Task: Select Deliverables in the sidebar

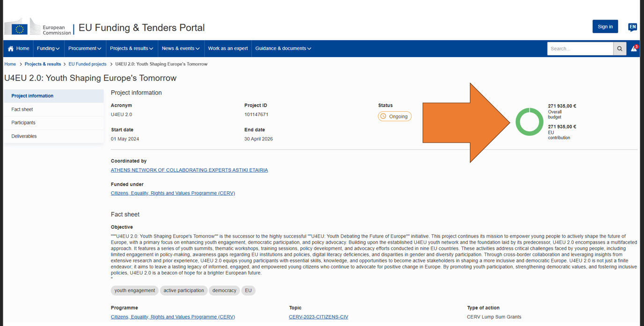Action: coord(54,136)
